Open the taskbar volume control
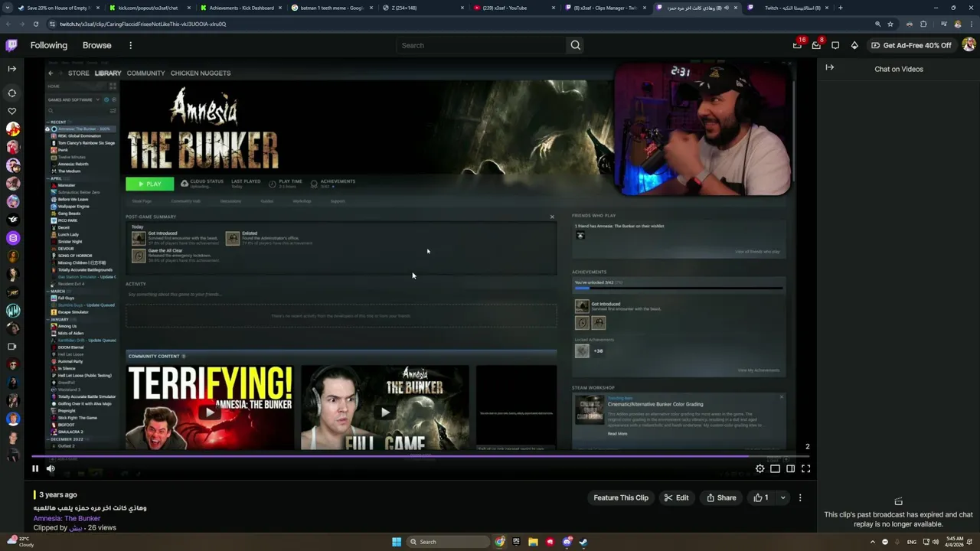Viewport: 980px width, 551px height. [x=937, y=542]
